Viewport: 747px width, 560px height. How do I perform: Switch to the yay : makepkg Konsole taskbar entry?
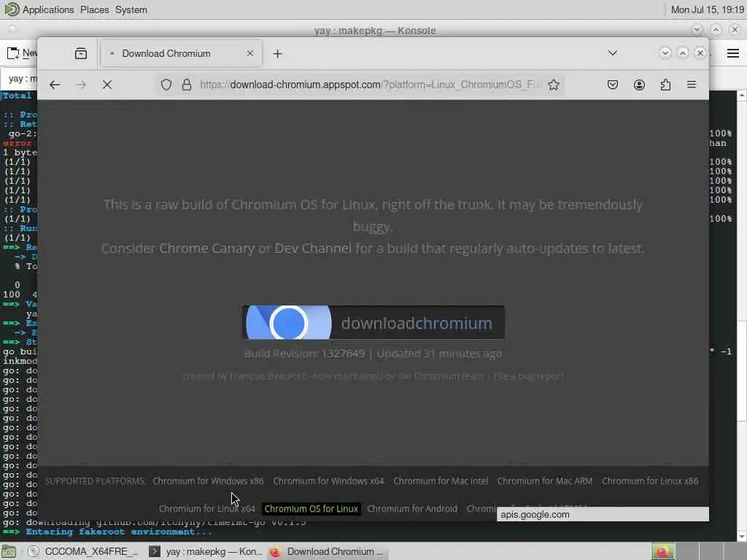pyautogui.click(x=206, y=551)
